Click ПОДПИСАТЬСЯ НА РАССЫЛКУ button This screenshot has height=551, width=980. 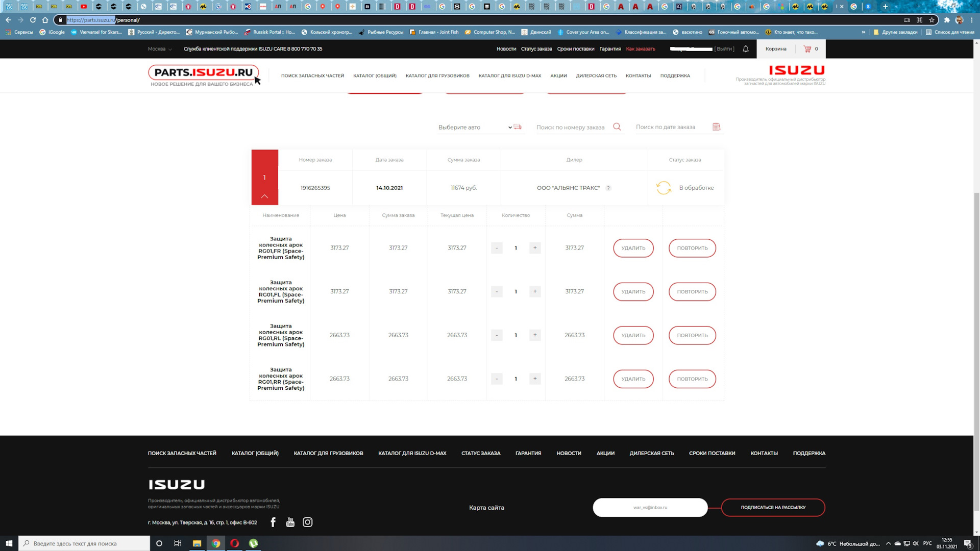click(x=773, y=508)
